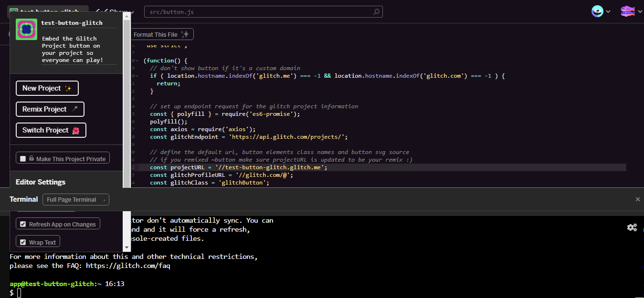The image size is (644, 298).
Task: Open the Show dropdown in the header
Action: pyautogui.click(x=115, y=11)
